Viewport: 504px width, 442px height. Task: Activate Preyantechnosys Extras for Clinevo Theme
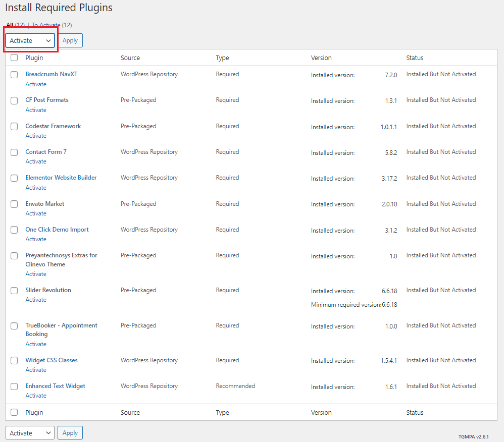(36, 274)
